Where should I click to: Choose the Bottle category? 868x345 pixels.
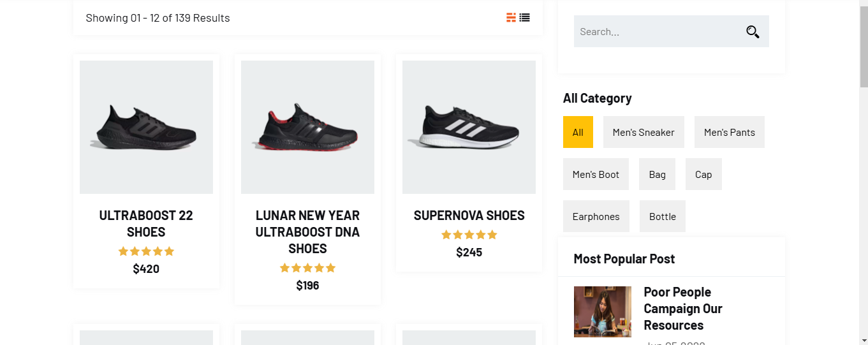tap(663, 216)
